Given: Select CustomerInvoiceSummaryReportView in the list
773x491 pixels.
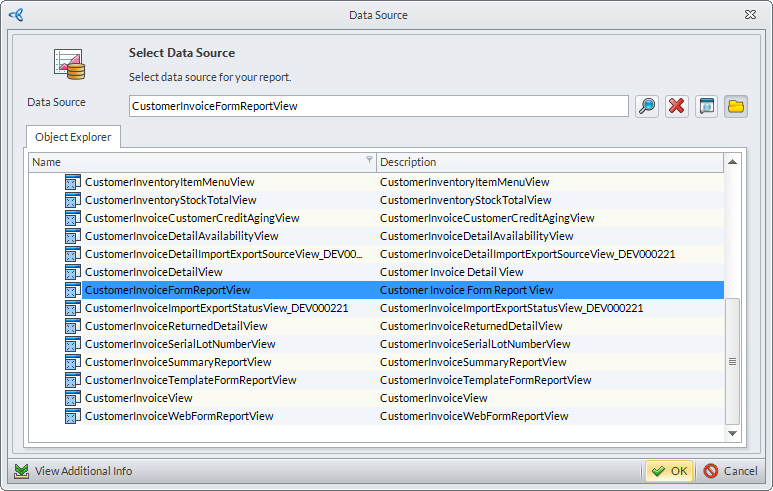Looking at the screenshot, I should click(178, 362).
